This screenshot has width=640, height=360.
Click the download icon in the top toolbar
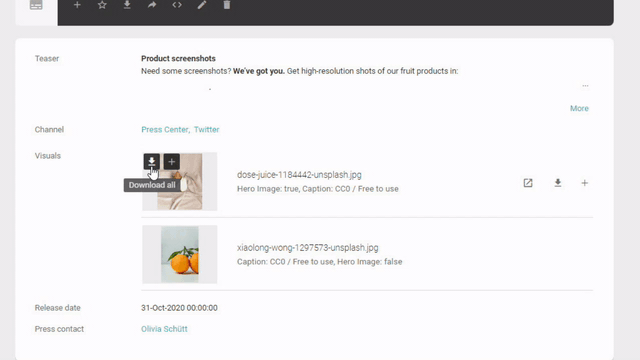coord(127,5)
